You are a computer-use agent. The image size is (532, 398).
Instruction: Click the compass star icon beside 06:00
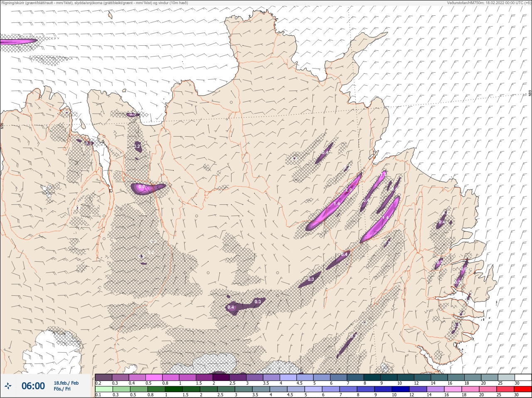click(8, 386)
